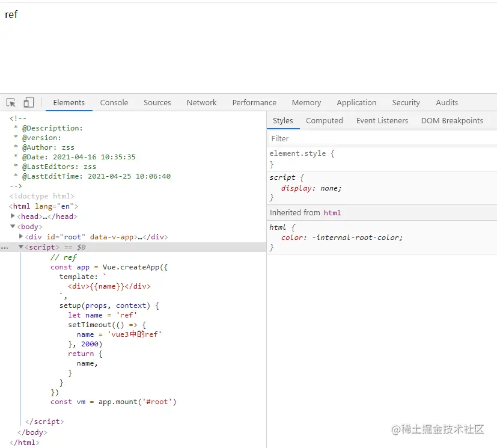497x448 pixels.
Task: Toggle the device toolbar icon
Action: (29, 103)
